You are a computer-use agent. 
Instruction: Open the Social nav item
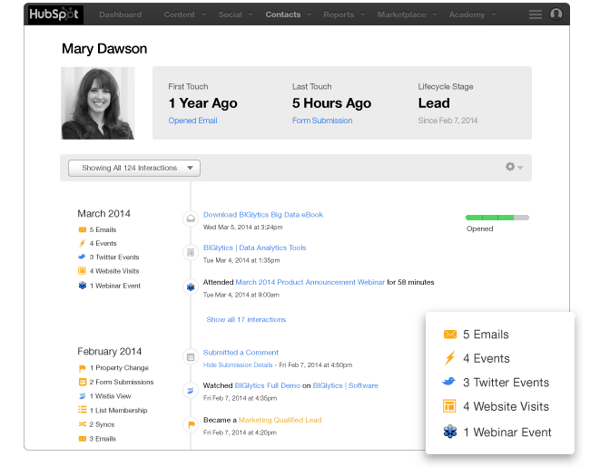point(230,14)
